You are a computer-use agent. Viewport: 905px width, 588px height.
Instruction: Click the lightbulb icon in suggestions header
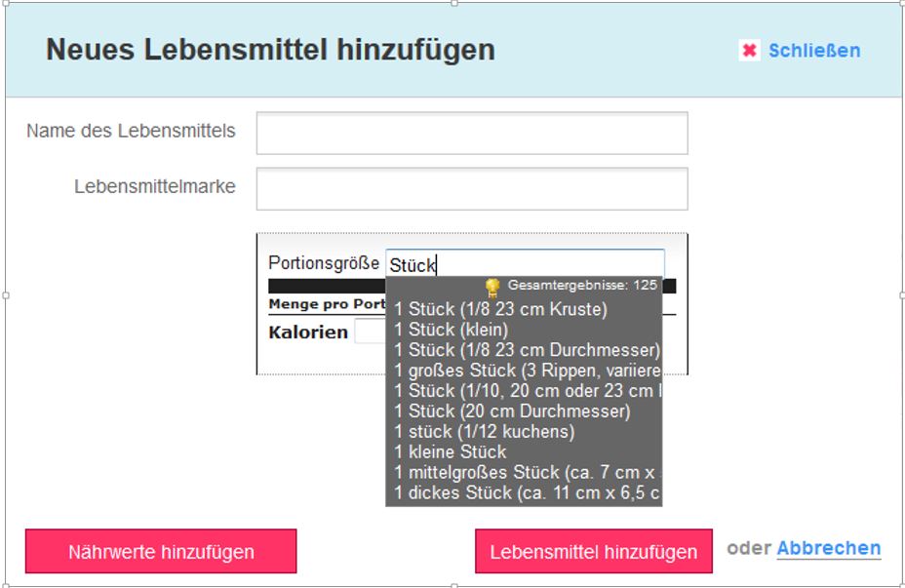click(492, 287)
